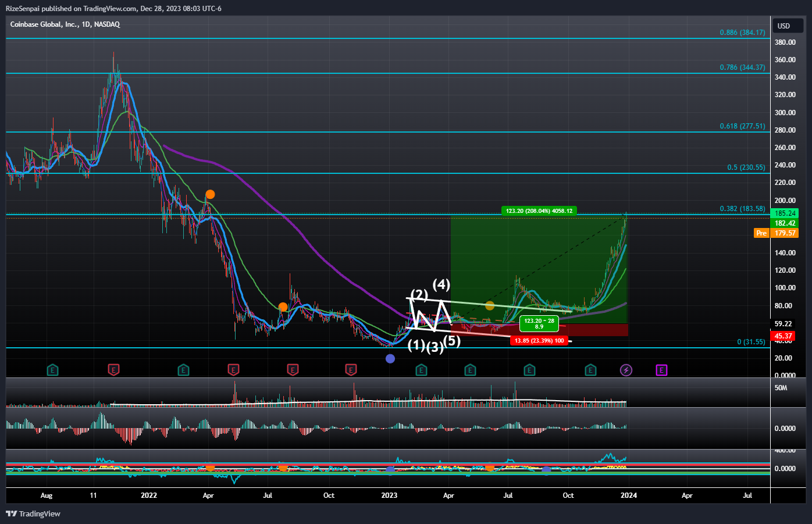The width and height of the screenshot is (812, 524).
Task: Click the 179.57 pre-market price tag
Action: point(785,233)
